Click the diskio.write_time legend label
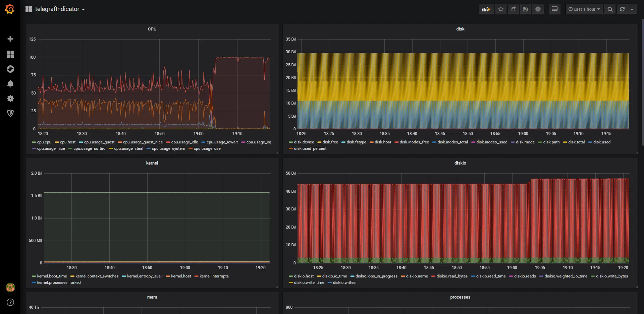This screenshot has height=314, width=644. coord(309,282)
